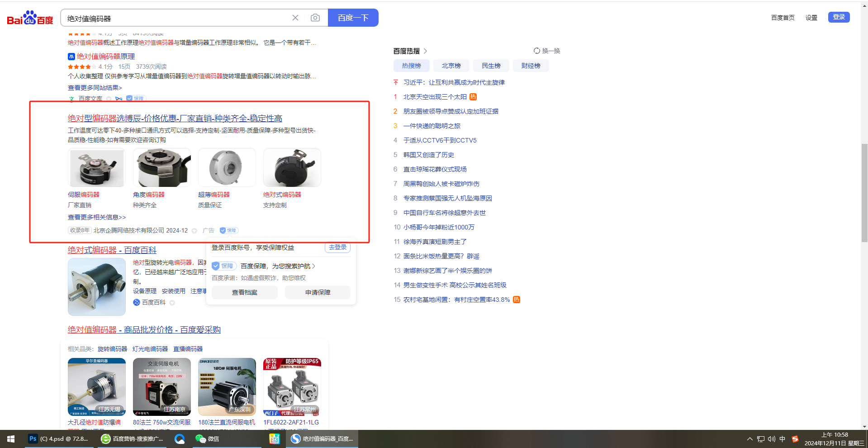
Task: Click the 查看更多同站结果 link
Action: pyautogui.click(x=95, y=88)
